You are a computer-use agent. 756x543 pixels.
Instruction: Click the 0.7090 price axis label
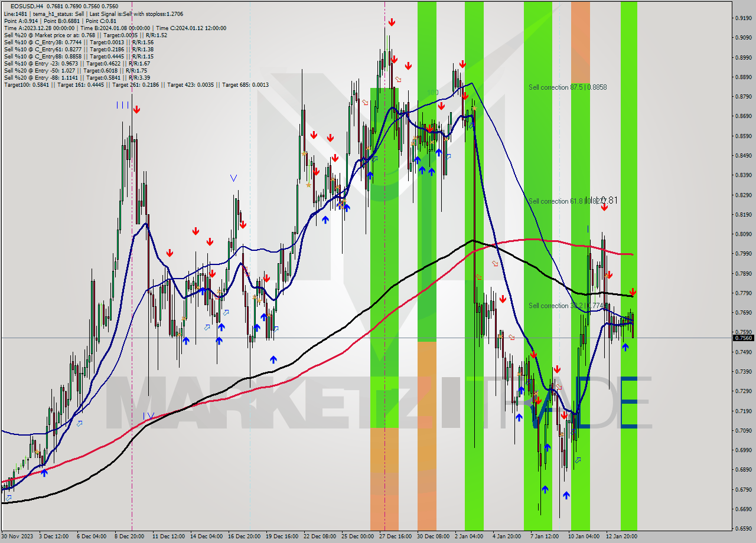coord(743,430)
